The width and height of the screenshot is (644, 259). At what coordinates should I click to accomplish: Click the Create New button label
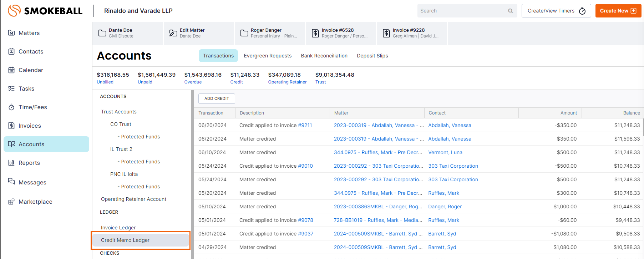[x=614, y=11]
